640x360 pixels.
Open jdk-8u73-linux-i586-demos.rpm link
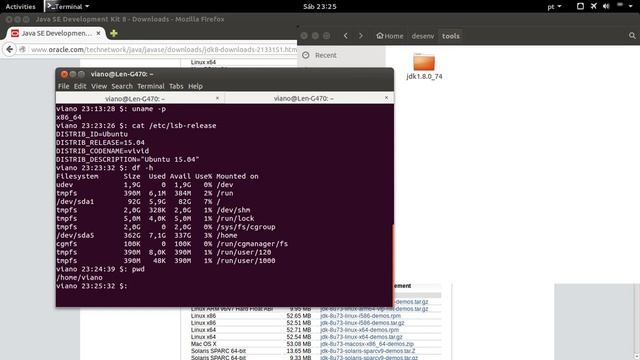pyautogui.click(x=360, y=316)
